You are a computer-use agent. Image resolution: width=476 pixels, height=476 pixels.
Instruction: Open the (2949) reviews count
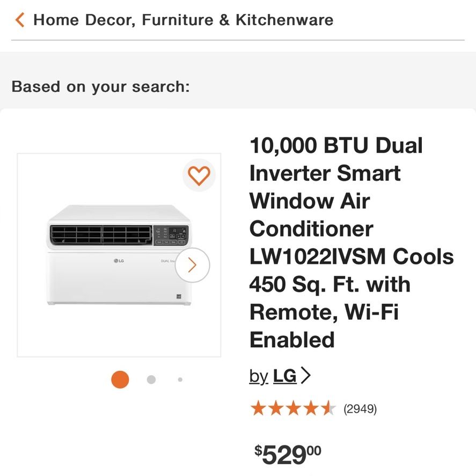pos(360,409)
